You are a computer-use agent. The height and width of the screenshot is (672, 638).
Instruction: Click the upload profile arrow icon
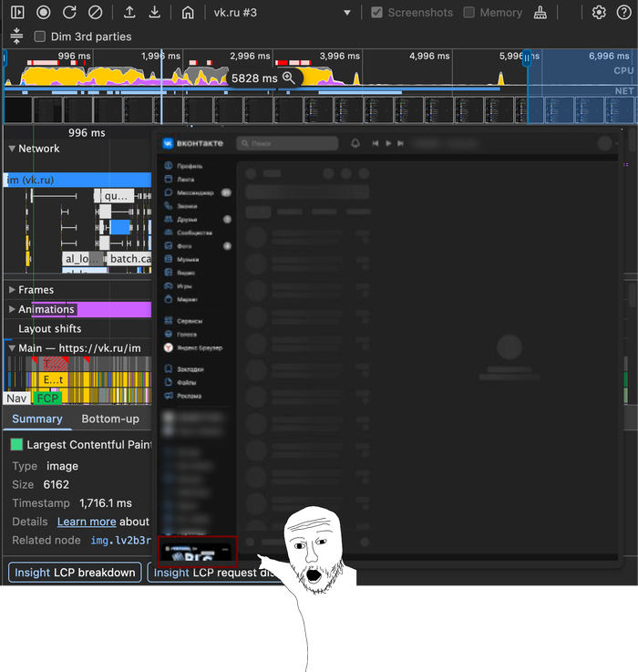coord(129,13)
